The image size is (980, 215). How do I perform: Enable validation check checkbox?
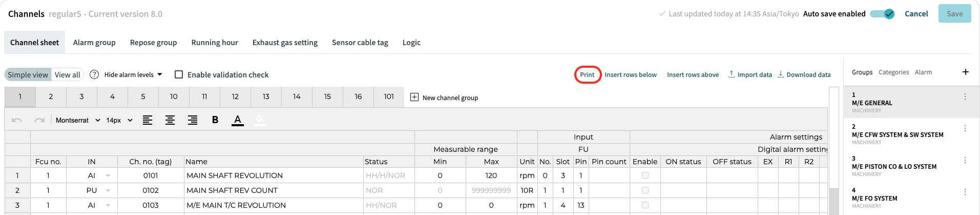[x=179, y=74]
